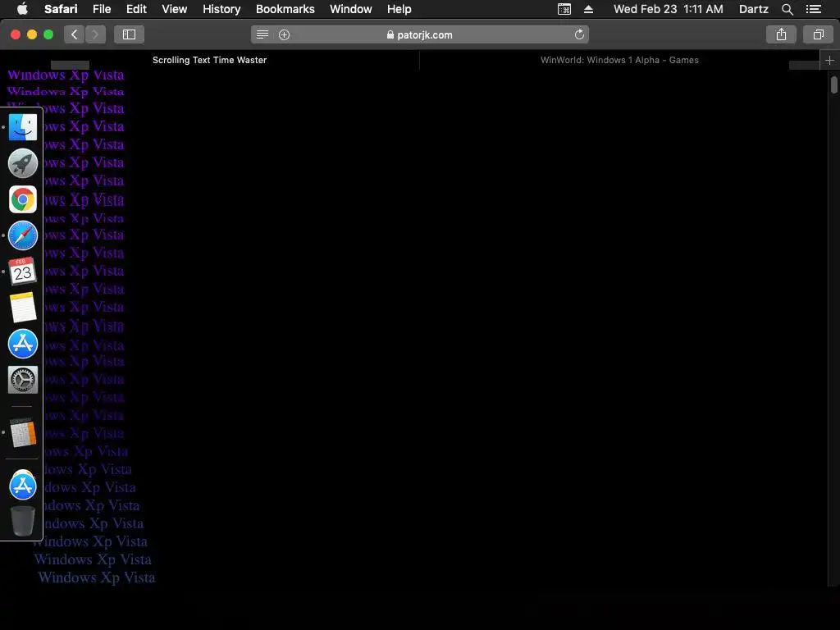Open the Share menu button
Viewport: 840px width, 630px height.
click(x=781, y=34)
